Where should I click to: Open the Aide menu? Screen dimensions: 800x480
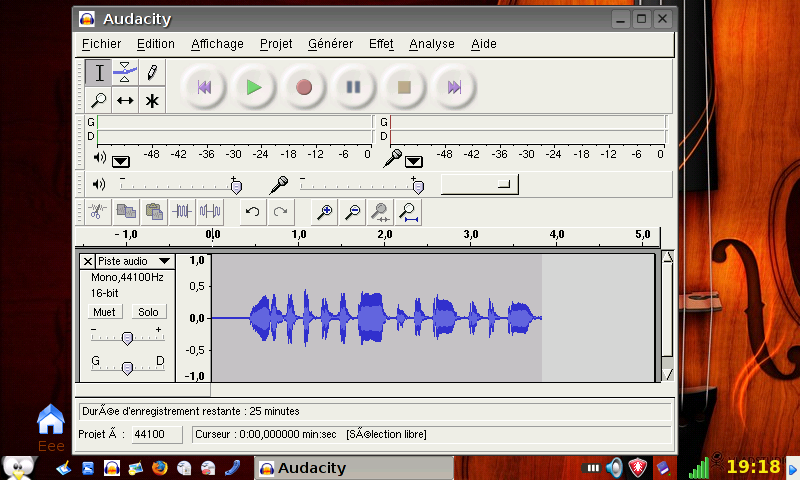click(x=484, y=44)
